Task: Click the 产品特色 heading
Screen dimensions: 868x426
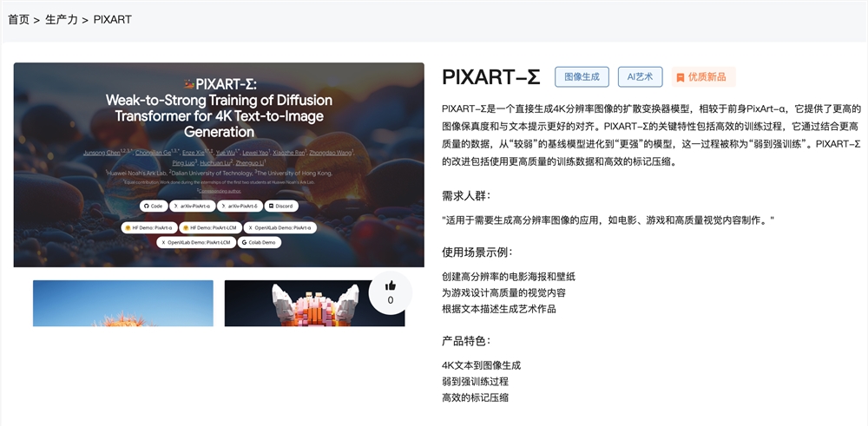Action: pos(466,341)
